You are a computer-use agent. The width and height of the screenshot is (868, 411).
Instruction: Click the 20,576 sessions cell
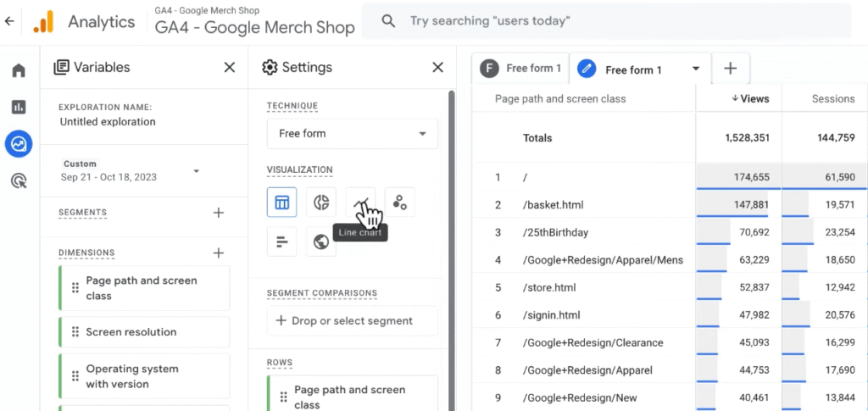tap(825, 314)
